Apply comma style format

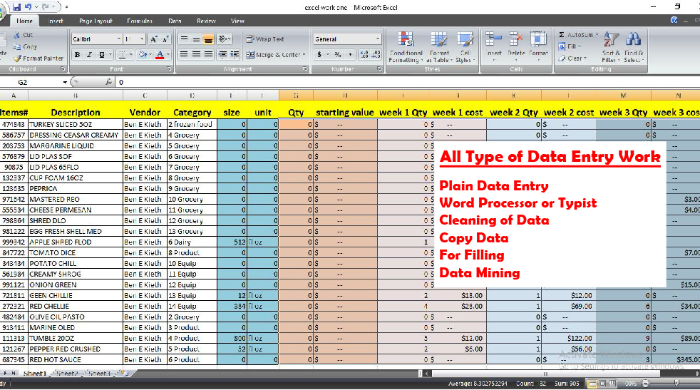[x=350, y=54]
